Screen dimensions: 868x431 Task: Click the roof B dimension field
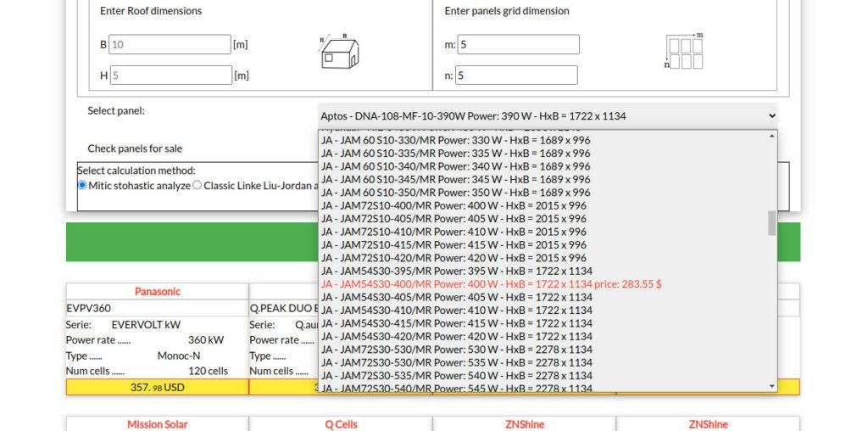170,44
